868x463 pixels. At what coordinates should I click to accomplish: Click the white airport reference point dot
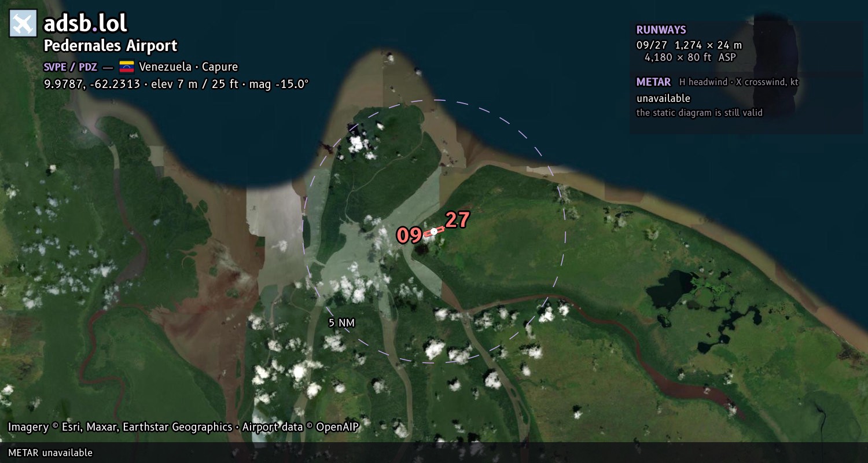(434, 231)
